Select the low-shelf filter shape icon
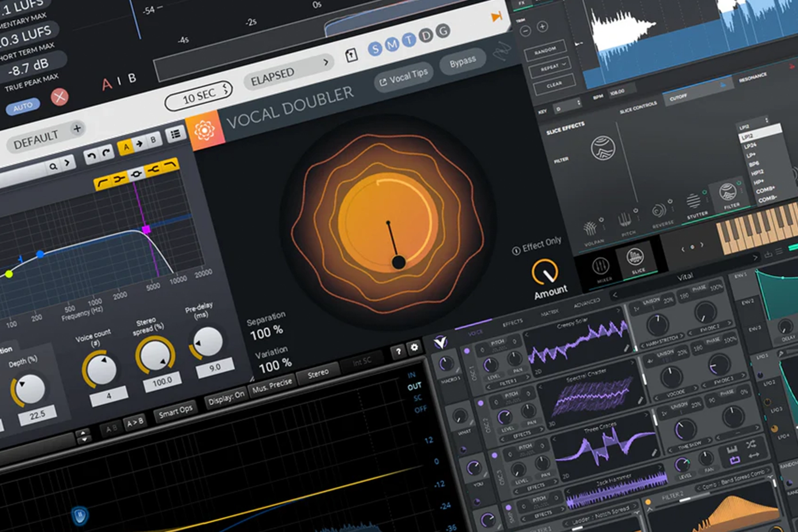The image size is (798, 532). pyautogui.click(x=119, y=179)
